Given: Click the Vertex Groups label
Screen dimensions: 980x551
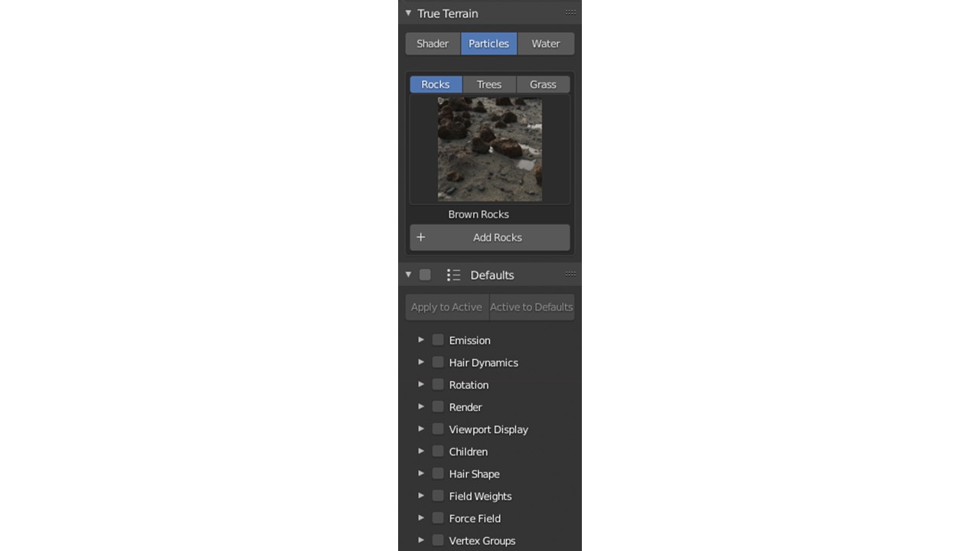Looking at the screenshot, I should point(482,540).
